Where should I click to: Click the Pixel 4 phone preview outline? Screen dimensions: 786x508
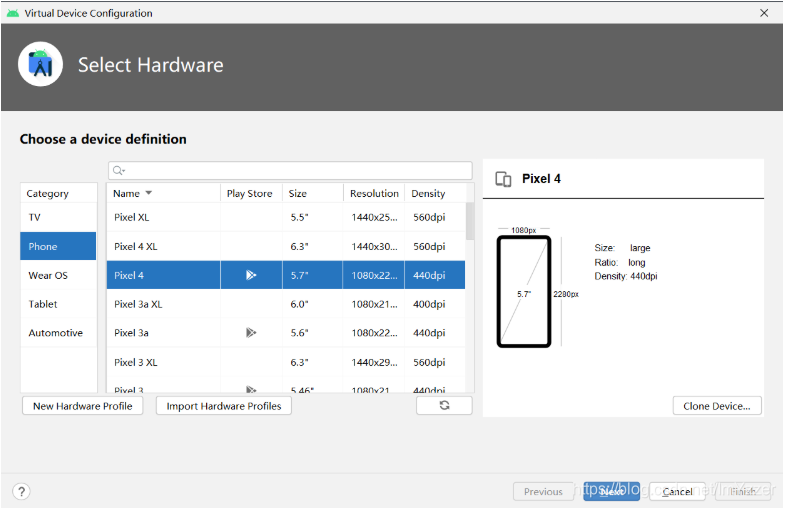(524, 291)
